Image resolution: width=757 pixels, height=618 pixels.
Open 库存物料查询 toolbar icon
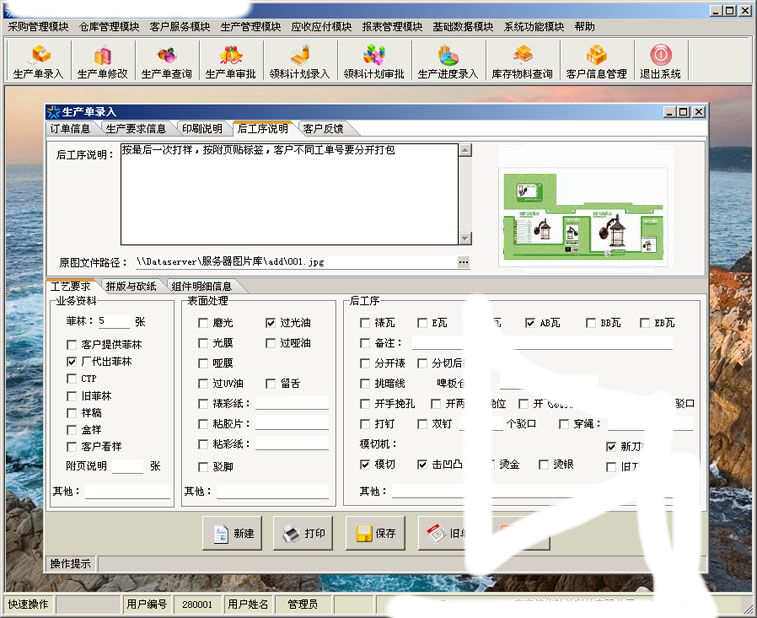(x=522, y=61)
